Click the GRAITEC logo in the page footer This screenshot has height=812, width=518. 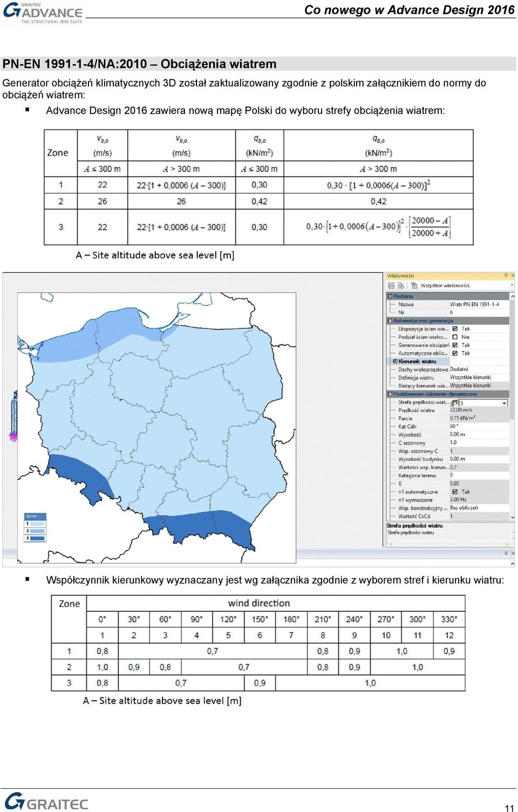46,802
